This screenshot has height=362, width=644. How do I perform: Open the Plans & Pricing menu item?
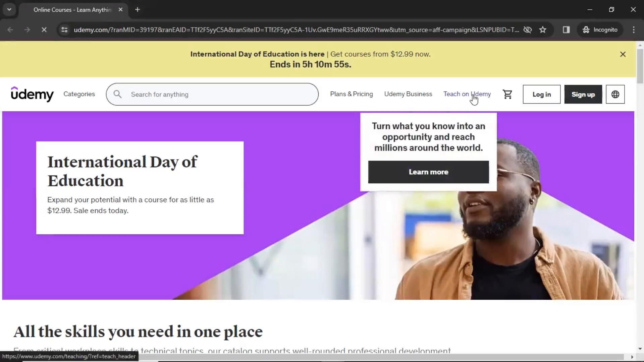pos(351,94)
